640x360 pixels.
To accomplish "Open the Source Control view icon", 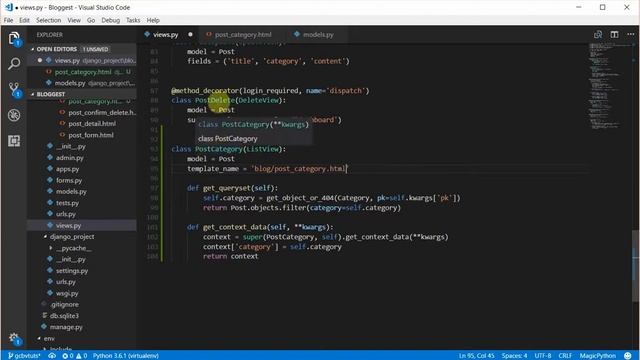I will (14, 90).
